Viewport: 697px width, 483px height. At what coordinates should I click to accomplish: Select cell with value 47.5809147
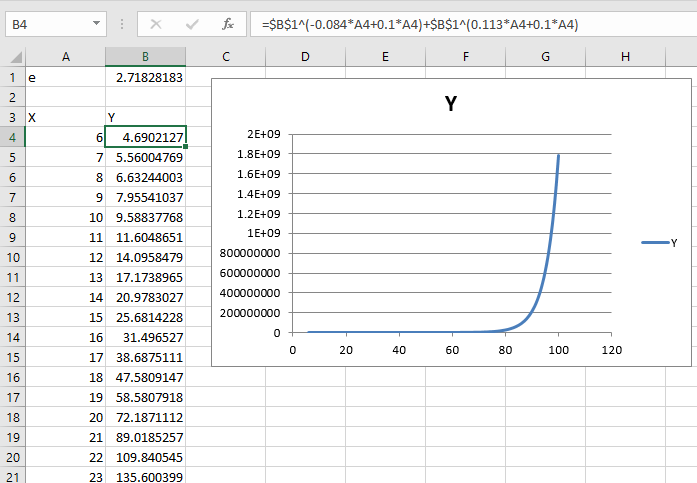coord(145,377)
